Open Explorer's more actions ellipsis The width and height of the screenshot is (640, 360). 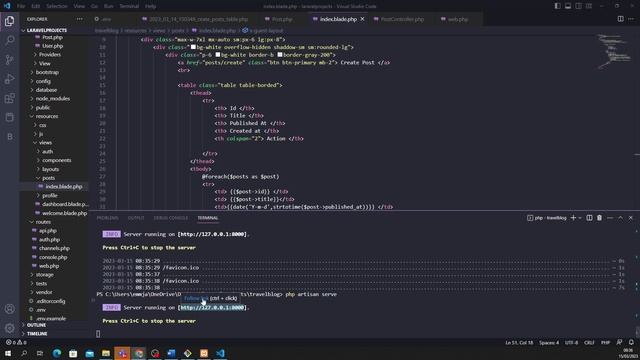tap(79, 19)
